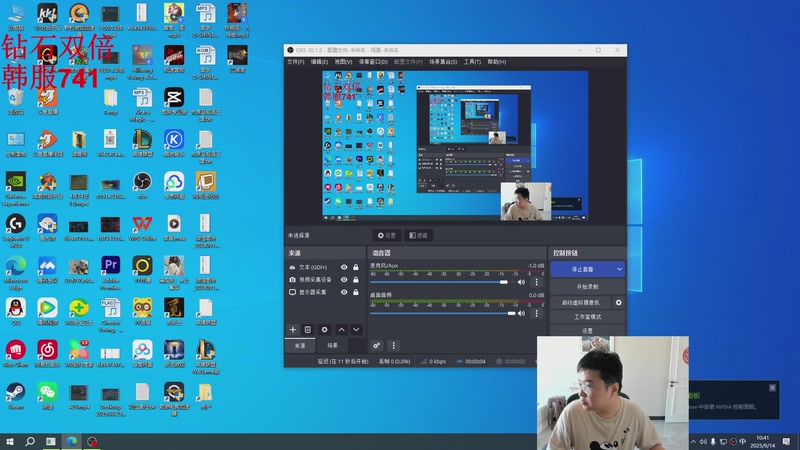Viewport: 800px width, 450px height.
Task: Click the 设置 gear button in source toolbar
Action: coord(387,235)
